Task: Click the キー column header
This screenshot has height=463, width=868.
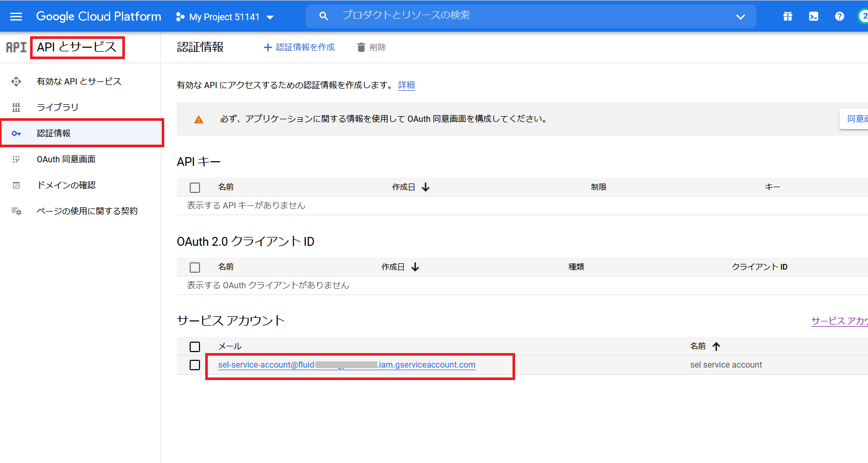Action: 772,187
